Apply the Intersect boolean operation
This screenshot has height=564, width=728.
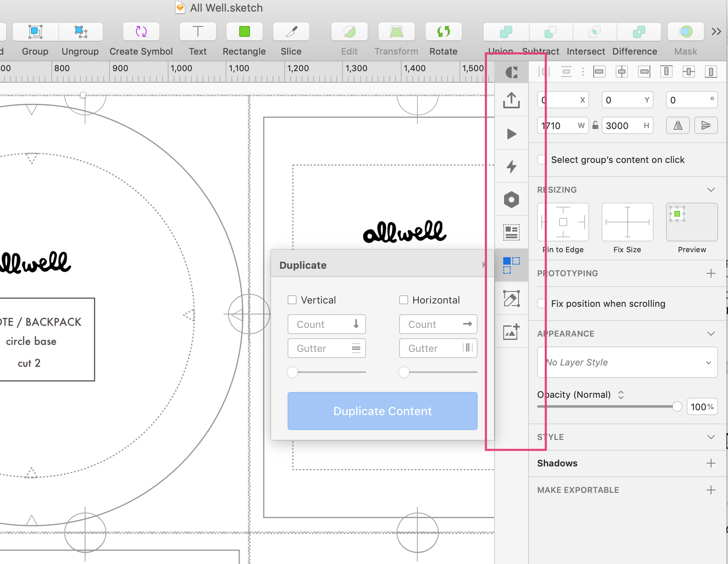[x=595, y=32]
